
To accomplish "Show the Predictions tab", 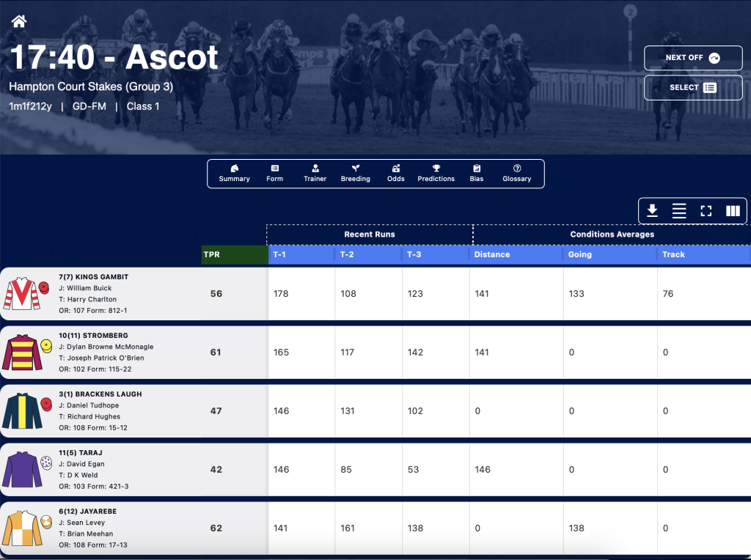I will 436,173.
